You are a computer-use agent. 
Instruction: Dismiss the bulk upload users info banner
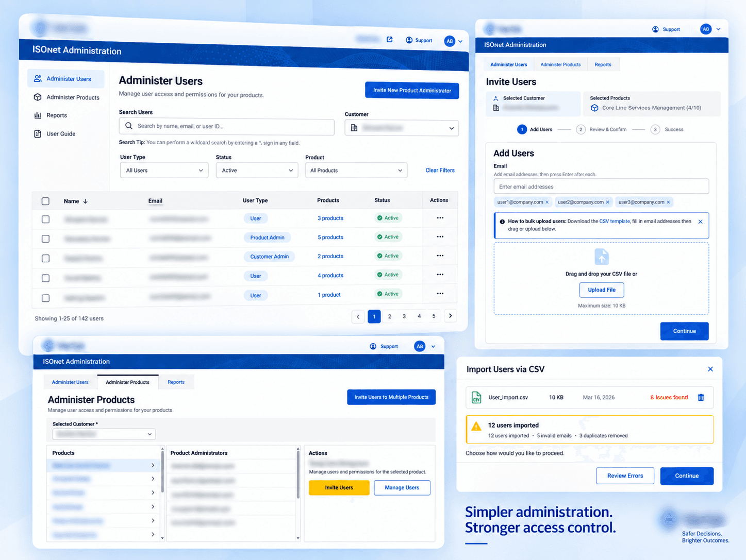coord(700,222)
